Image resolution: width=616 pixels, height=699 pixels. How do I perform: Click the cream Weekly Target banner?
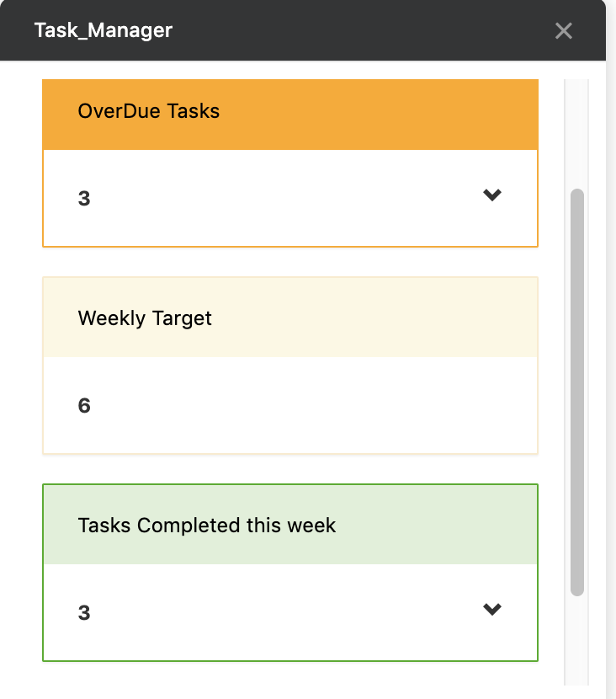289,318
